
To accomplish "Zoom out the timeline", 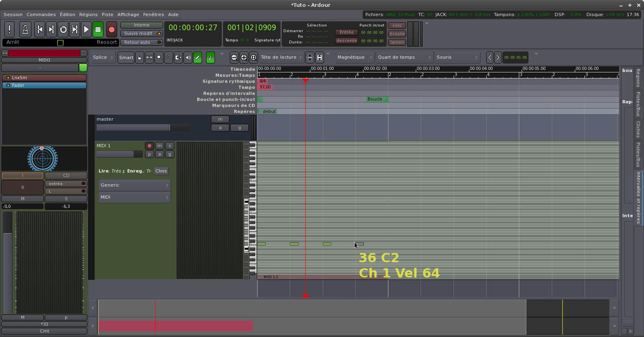I will tap(234, 58).
